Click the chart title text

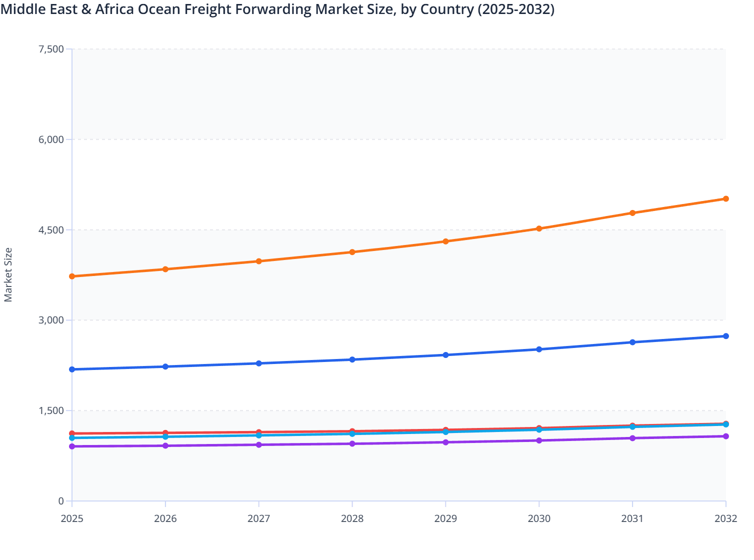click(278, 9)
